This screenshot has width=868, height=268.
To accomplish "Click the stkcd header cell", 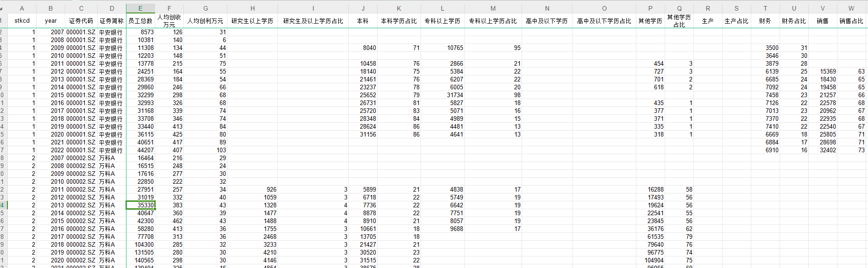I will [22, 21].
